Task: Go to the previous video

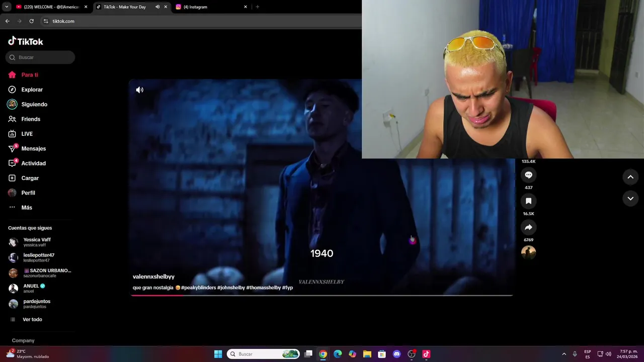Action: 630,177
